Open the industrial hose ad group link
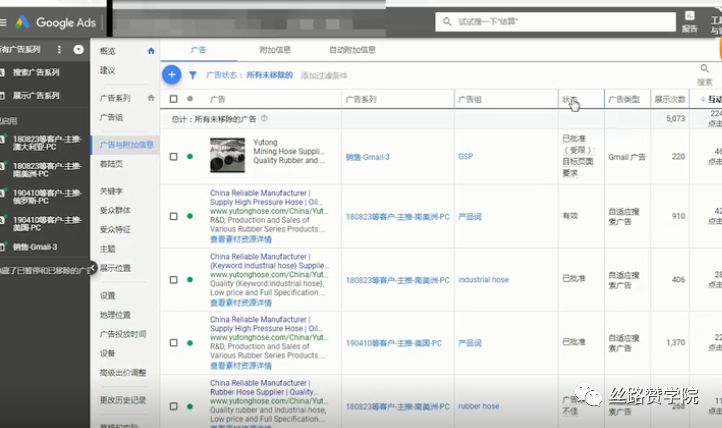The image size is (722, 428). (x=483, y=279)
